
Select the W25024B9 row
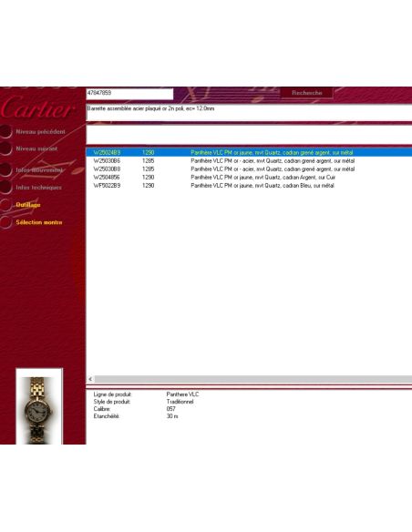pyautogui.click(x=249, y=152)
